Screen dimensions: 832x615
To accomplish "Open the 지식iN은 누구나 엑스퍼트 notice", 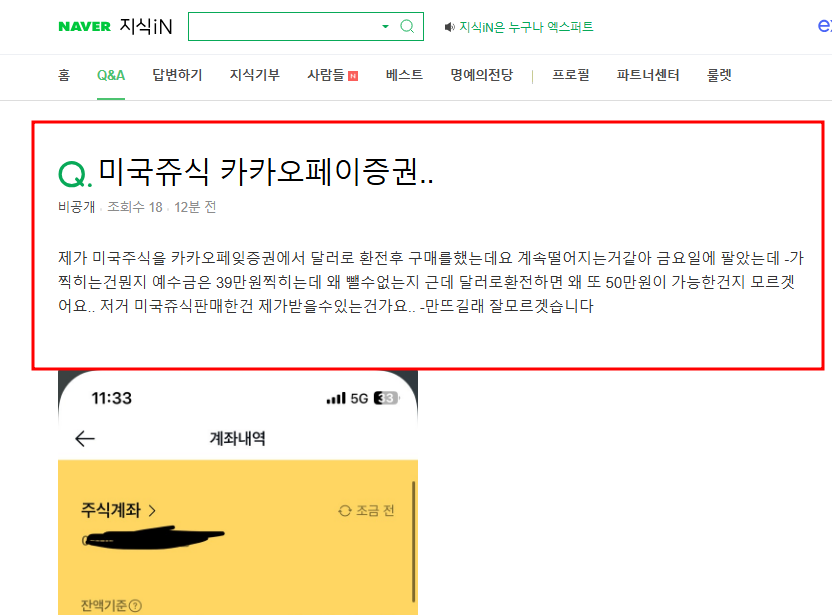I will click(526, 27).
